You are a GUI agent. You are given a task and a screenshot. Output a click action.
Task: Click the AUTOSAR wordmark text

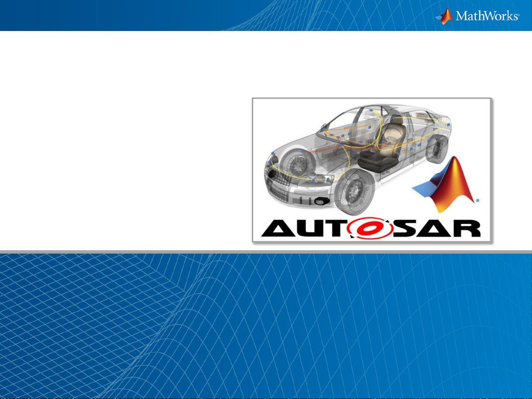click(x=371, y=228)
